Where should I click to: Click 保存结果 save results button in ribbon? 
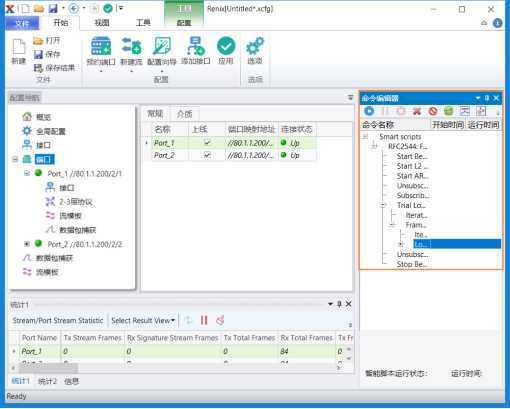pyautogui.click(x=54, y=68)
